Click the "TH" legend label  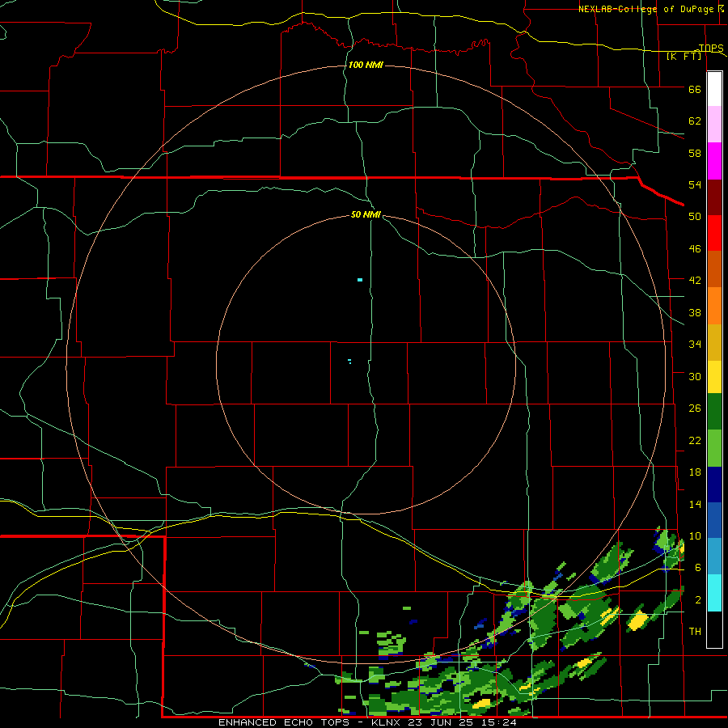[695, 632]
